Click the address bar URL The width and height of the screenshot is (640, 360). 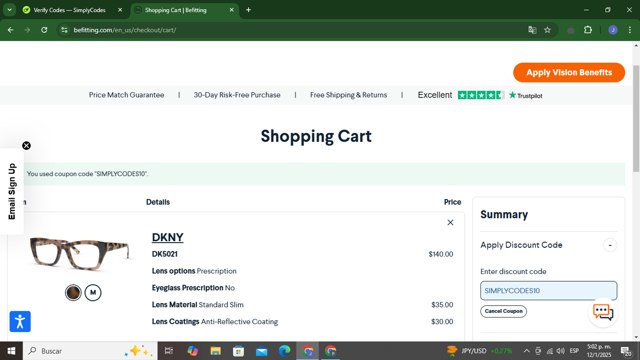pos(125,30)
